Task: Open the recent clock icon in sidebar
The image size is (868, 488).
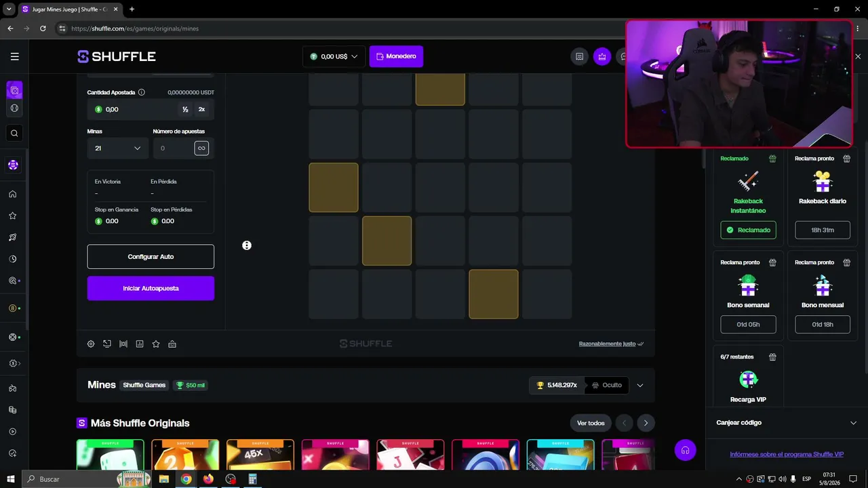Action: [13, 259]
